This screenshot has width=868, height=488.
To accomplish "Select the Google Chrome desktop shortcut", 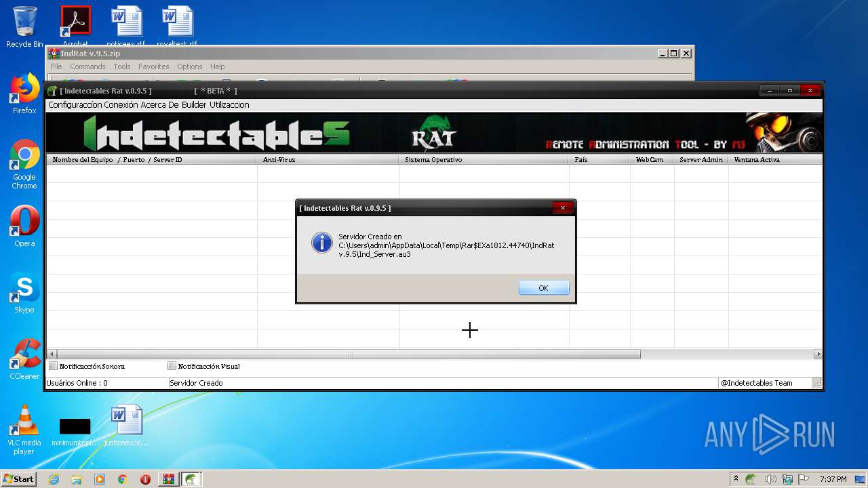I will point(24,164).
